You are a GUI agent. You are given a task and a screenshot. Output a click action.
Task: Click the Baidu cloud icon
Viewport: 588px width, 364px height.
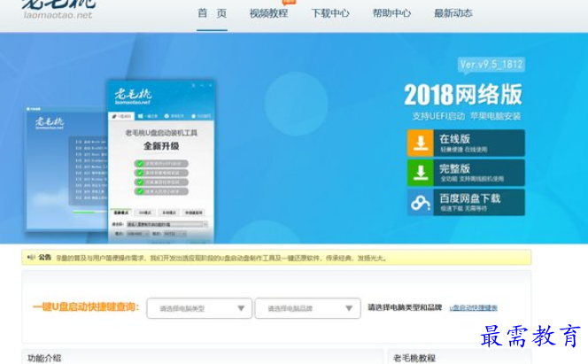[421, 203]
